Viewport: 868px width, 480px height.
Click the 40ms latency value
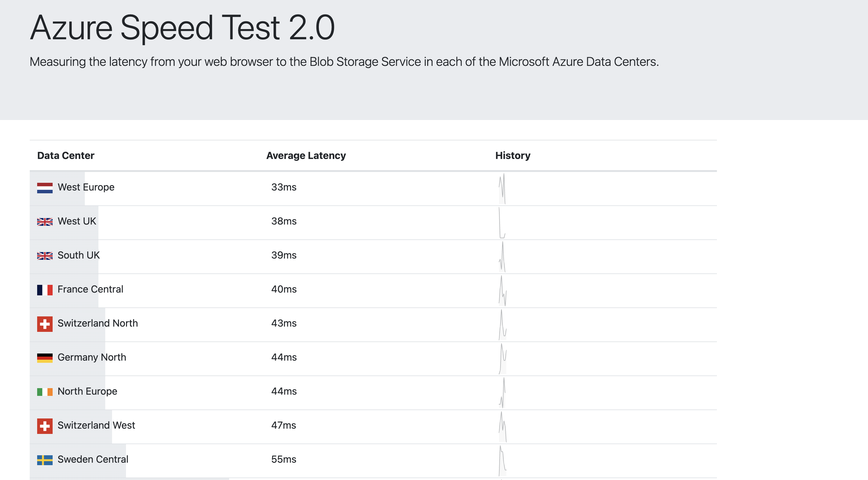pyautogui.click(x=284, y=289)
